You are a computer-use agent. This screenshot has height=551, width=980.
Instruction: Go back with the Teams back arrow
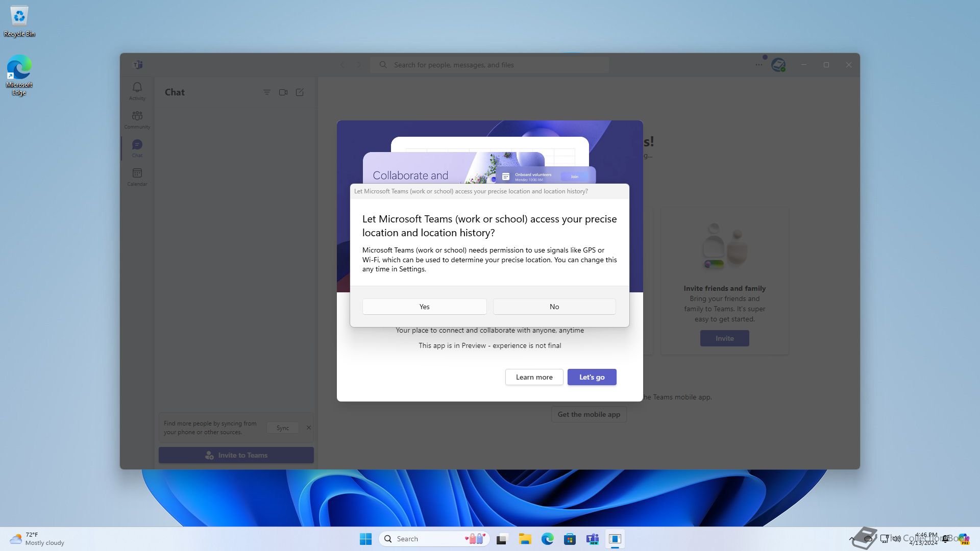342,65
